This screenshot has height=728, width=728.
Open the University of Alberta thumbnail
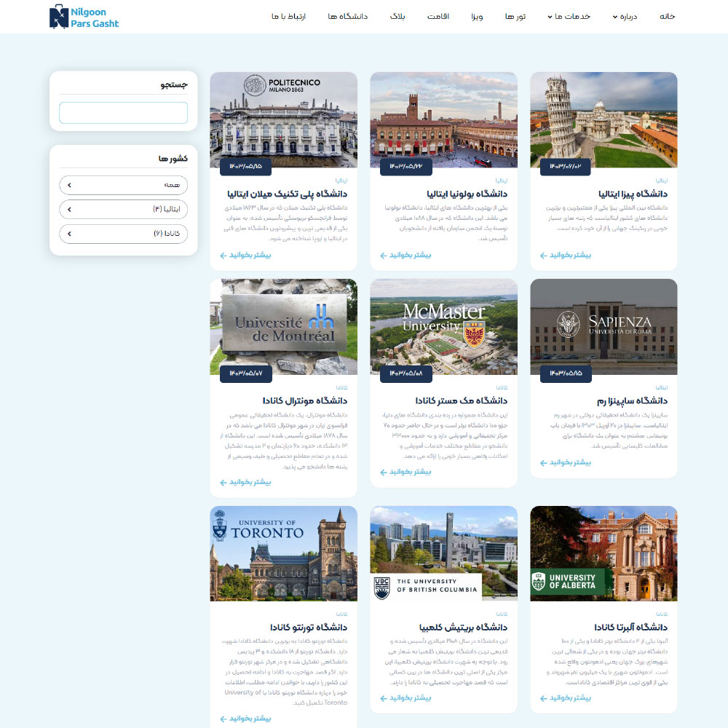(604, 553)
